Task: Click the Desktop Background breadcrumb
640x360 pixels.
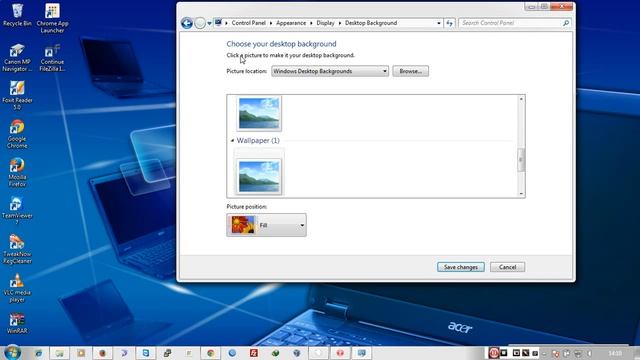Action: click(x=371, y=23)
